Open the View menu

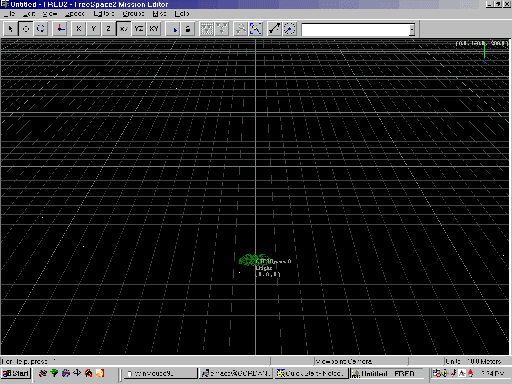point(50,14)
